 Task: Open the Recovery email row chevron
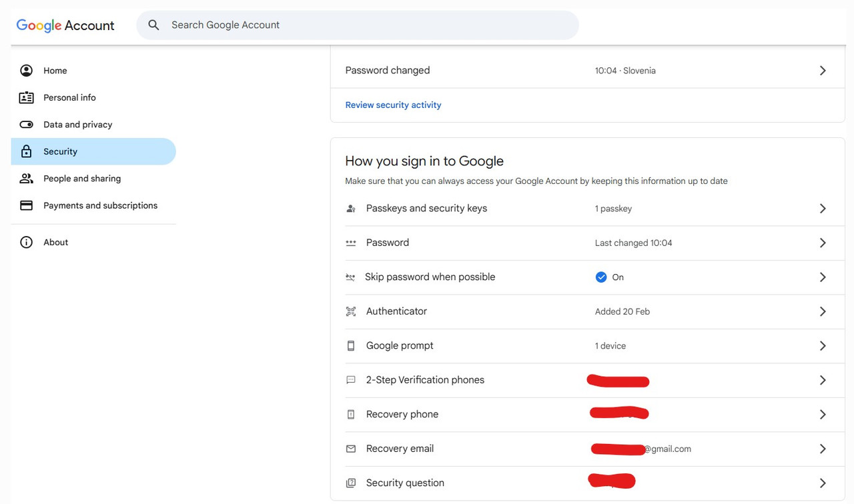coord(823,449)
